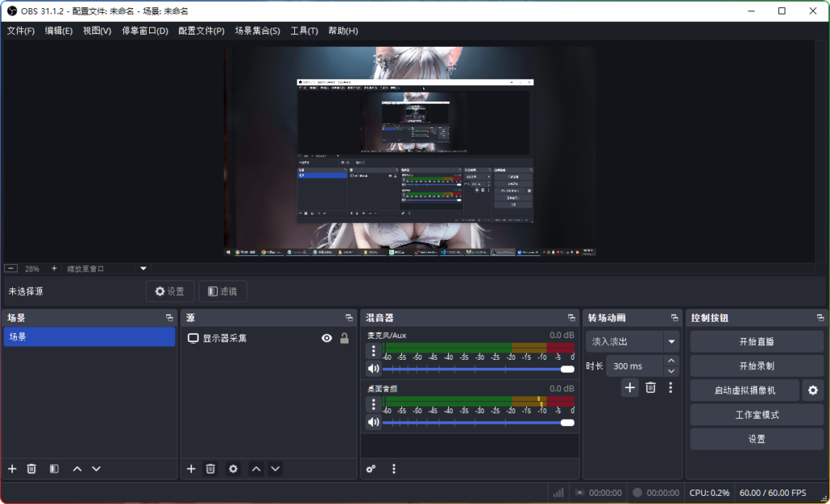Open 帮助(H) menu
This screenshot has height=504, width=830.
pos(343,31)
